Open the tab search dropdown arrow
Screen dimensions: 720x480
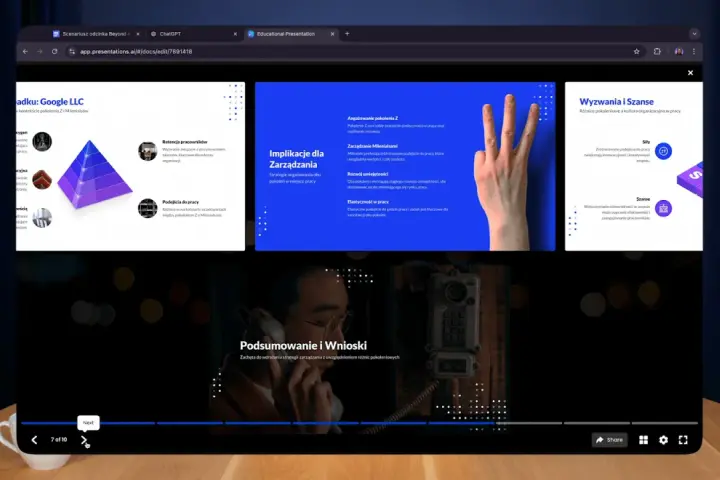pyautogui.click(x=694, y=34)
